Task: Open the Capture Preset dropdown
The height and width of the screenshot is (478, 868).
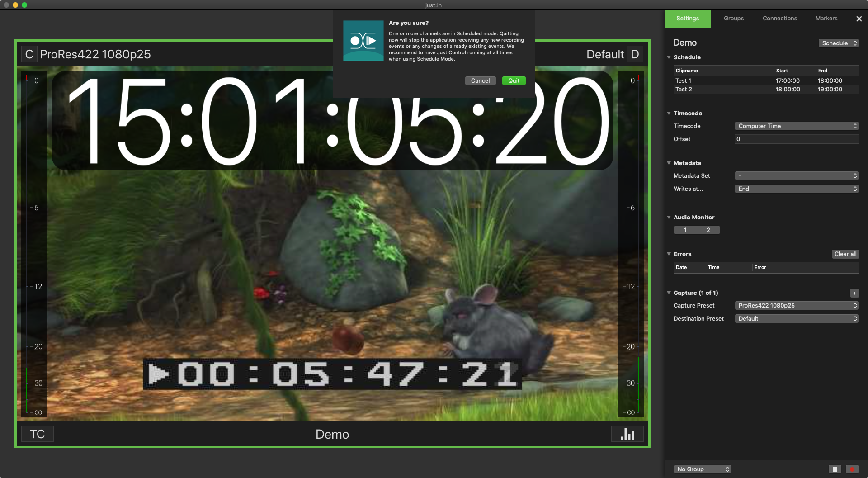Action: point(797,305)
